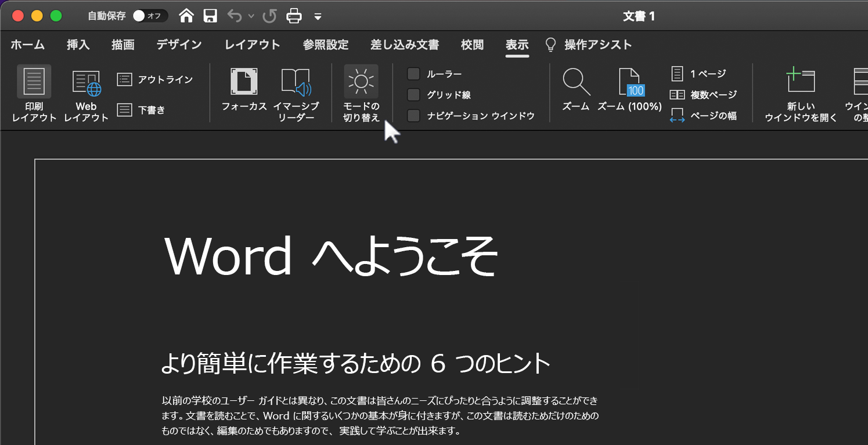This screenshot has height=445, width=868.
Task: Enter フォーカス mode
Action: tap(244, 90)
